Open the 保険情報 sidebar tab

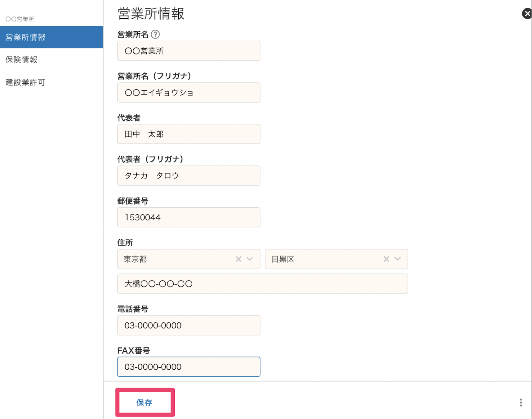coord(21,60)
